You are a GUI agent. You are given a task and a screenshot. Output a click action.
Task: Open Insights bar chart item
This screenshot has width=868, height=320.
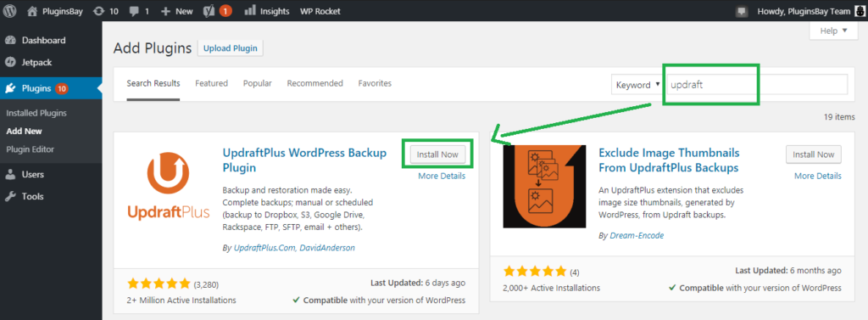point(266,11)
